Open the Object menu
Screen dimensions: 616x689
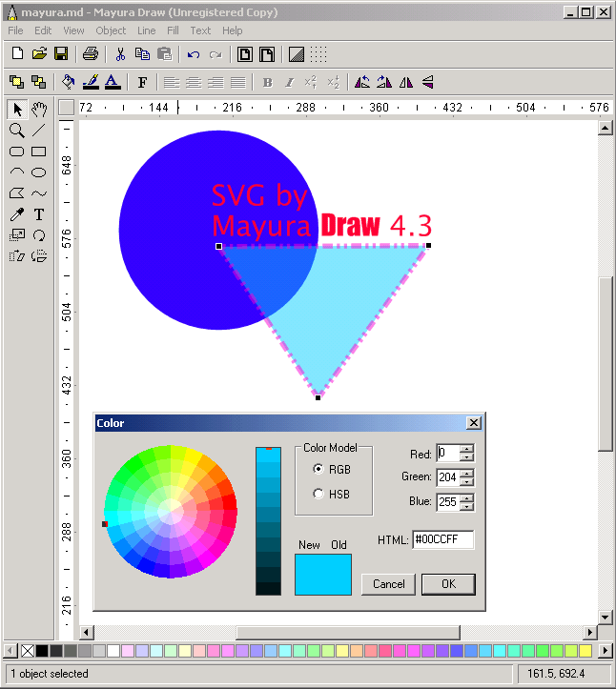point(111,30)
